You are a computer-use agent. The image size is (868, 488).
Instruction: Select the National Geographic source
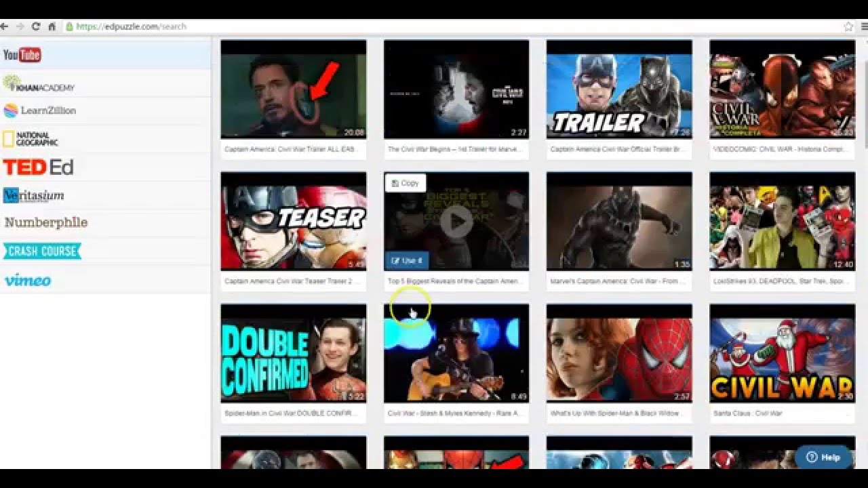[x=105, y=139]
